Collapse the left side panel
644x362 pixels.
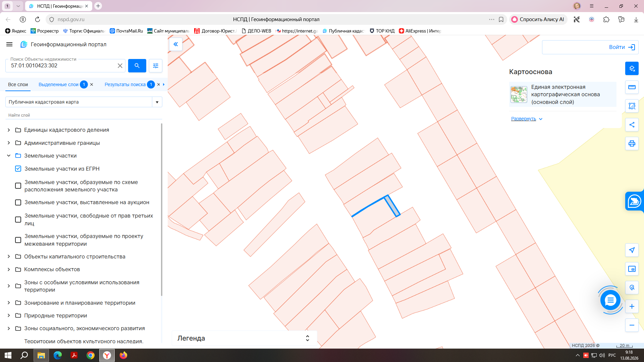coord(176,44)
